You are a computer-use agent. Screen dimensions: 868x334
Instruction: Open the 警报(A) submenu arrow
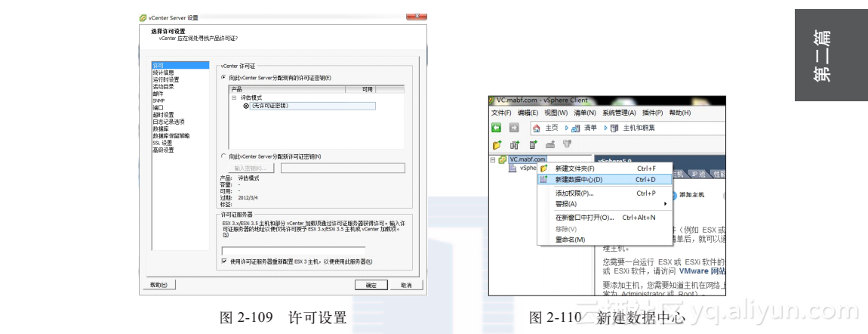(x=666, y=204)
